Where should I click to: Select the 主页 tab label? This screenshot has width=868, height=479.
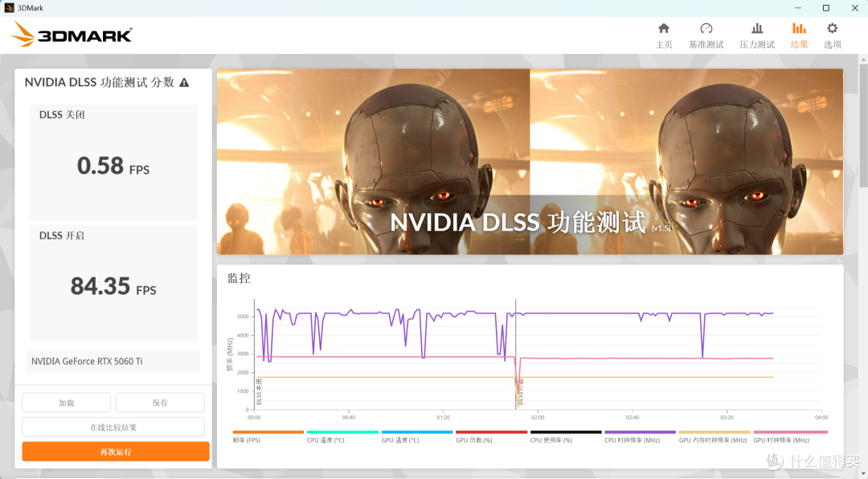[x=664, y=45]
